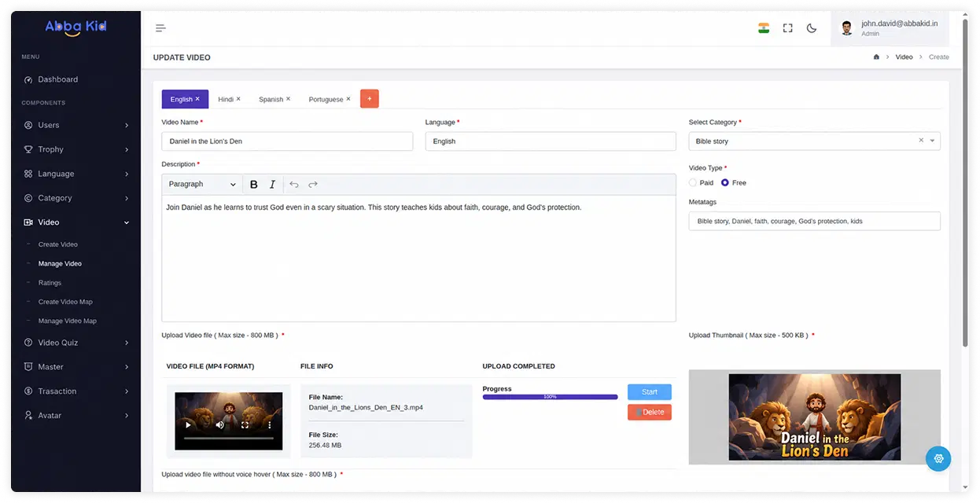Click the video preview seek bar
This screenshot has height=503, width=980.
228,438
